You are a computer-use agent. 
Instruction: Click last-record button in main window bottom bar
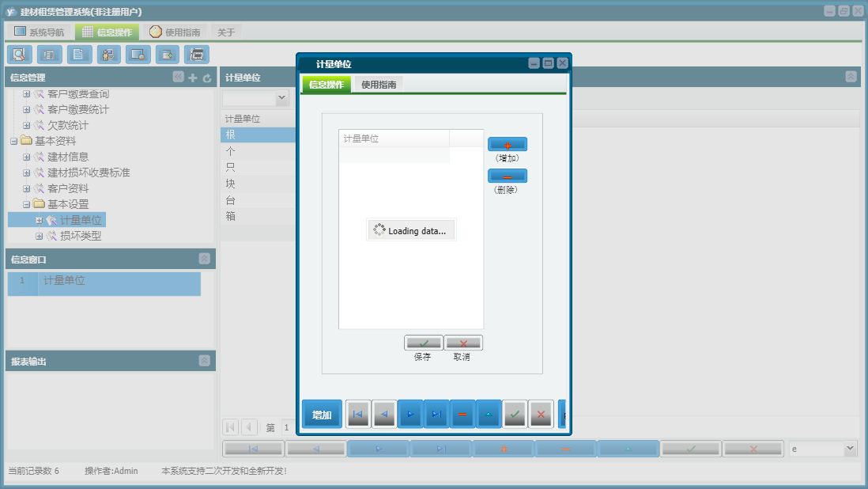[x=441, y=449]
